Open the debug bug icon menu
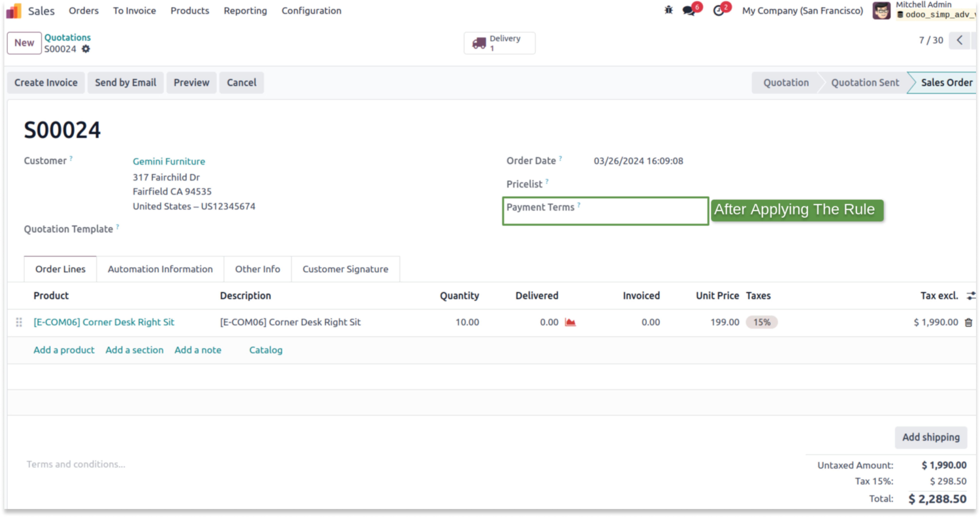The image size is (980, 517). click(668, 10)
